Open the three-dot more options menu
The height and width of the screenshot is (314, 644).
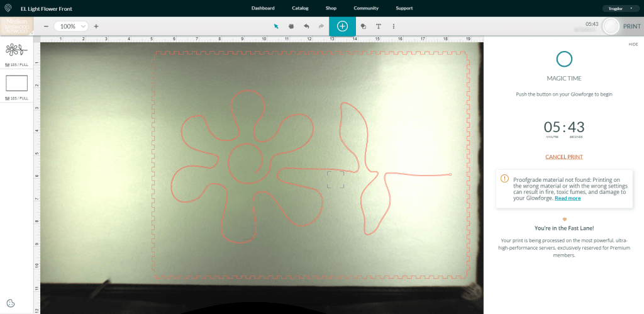pos(394,26)
